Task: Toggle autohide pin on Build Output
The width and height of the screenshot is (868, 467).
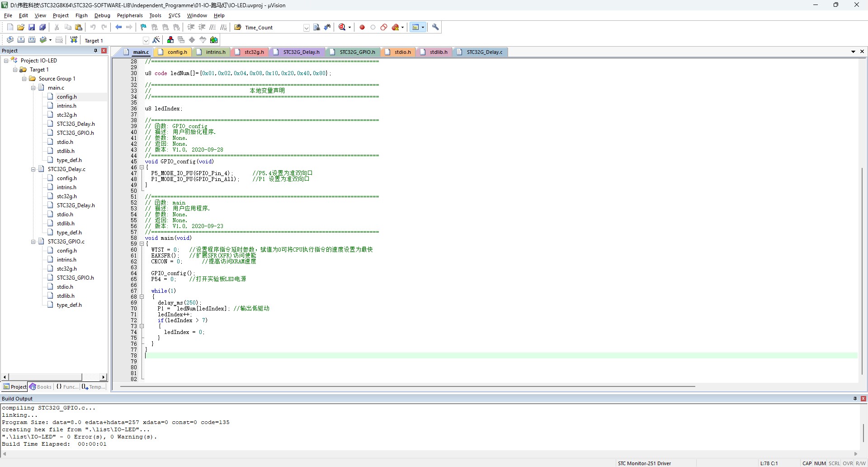Action: pos(855,399)
